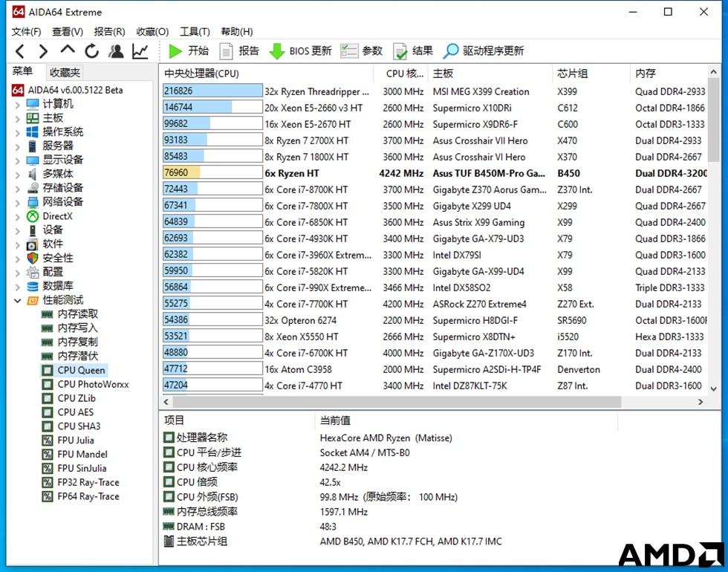Open the 文件(F) menu
Image resolution: width=728 pixels, height=572 pixels.
coord(27,31)
